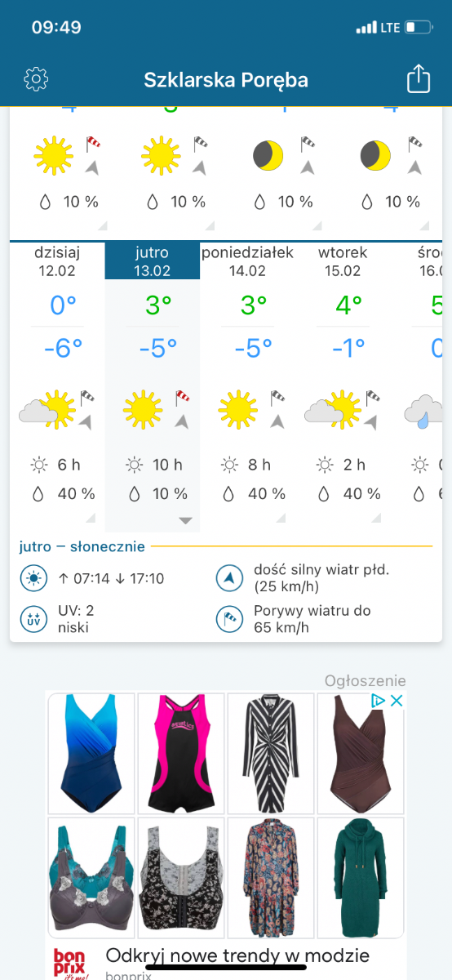This screenshot has width=452, height=980.
Task: Select the poniedziałek 14.02 day tab
Action: point(247,261)
